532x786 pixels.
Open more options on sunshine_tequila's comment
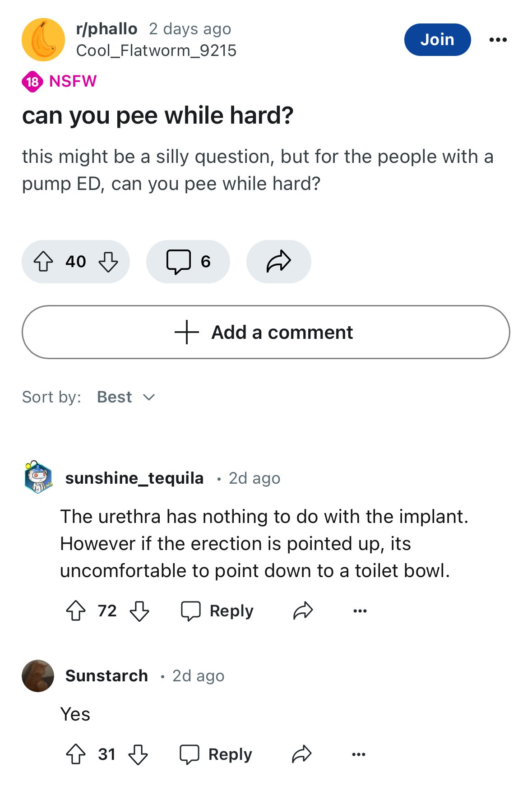[x=360, y=611]
